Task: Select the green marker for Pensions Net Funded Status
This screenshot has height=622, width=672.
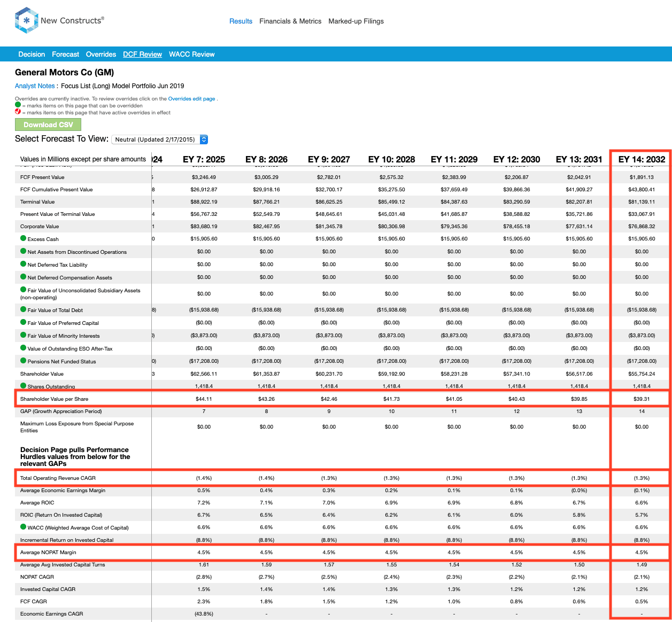Action: click(24, 361)
